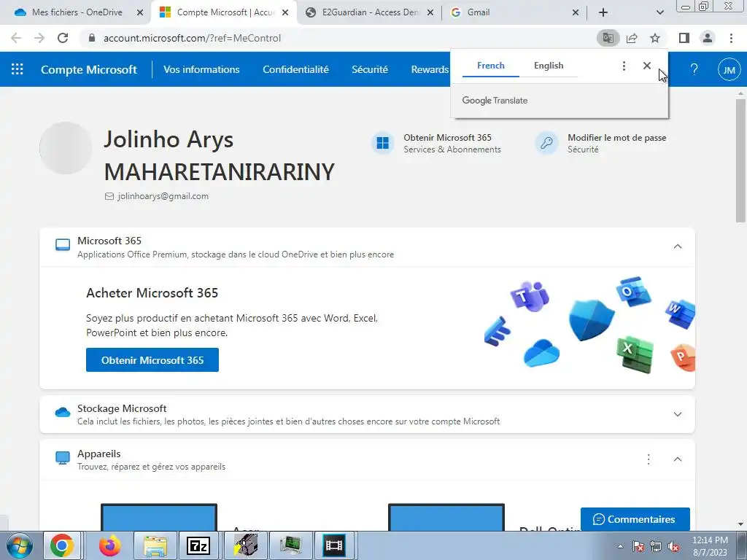This screenshot has height=560, width=747.
Task: Launch Chrome from the taskbar
Action: (x=62, y=545)
